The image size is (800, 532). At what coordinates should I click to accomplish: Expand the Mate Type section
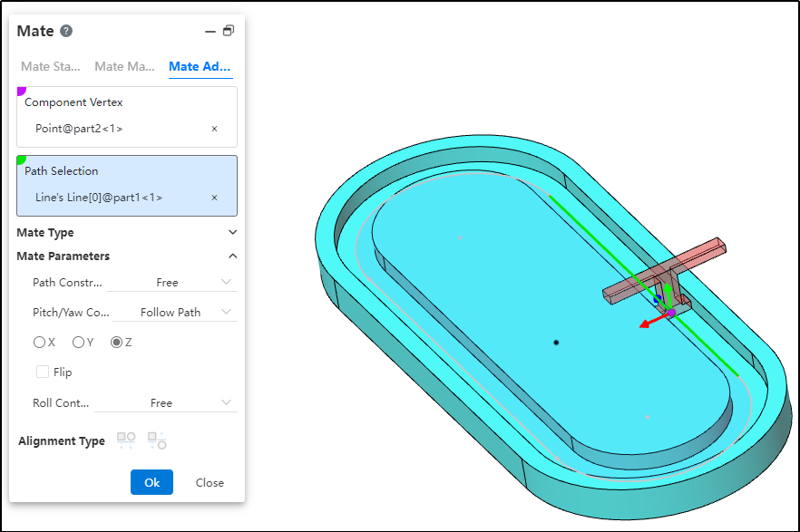[232, 233]
